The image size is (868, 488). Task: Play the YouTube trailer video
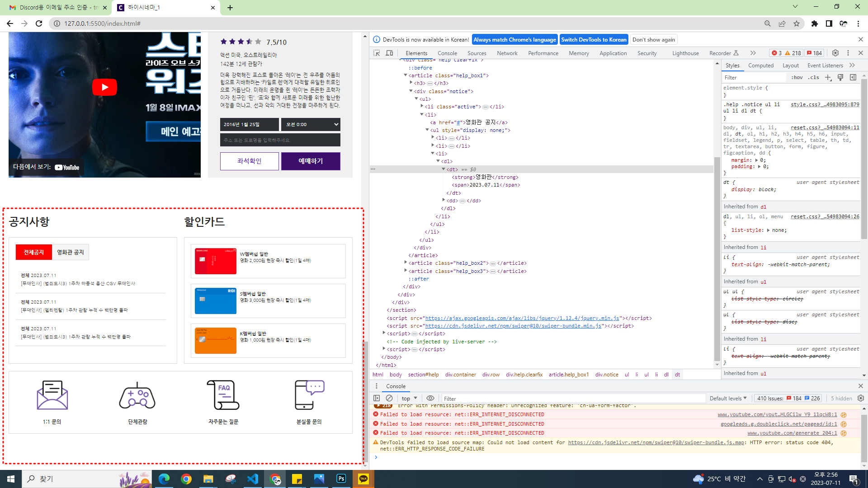point(104,87)
